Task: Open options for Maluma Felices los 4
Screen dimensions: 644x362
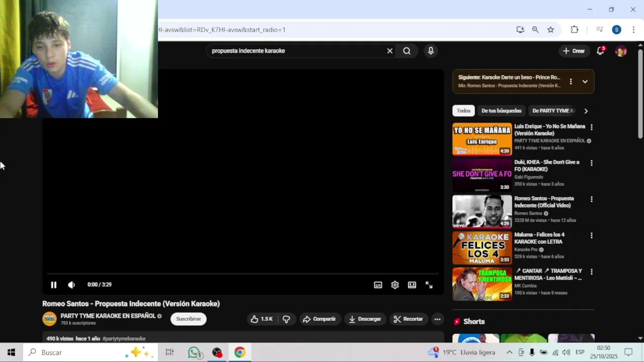Action: (x=591, y=236)
